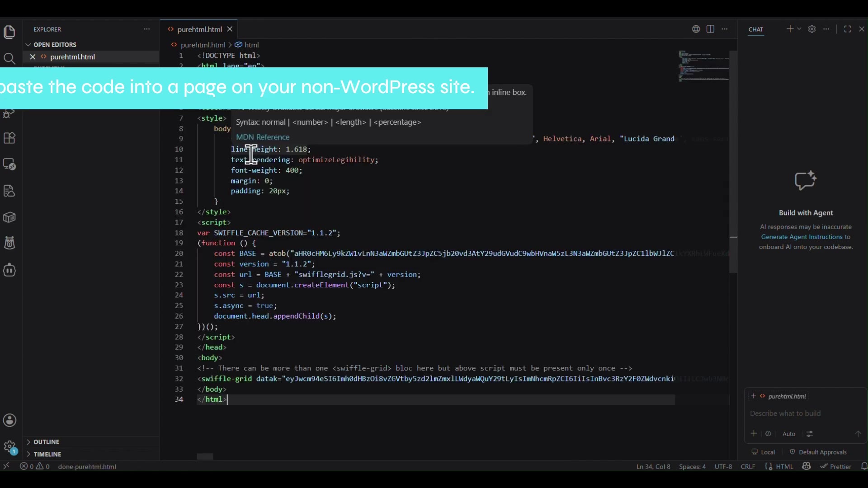Open chat tools configuration sliders icon

point(810,434)
